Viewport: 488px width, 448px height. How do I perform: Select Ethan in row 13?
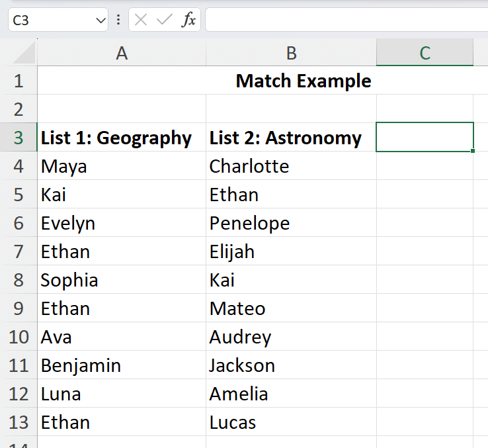click(122, 422)
